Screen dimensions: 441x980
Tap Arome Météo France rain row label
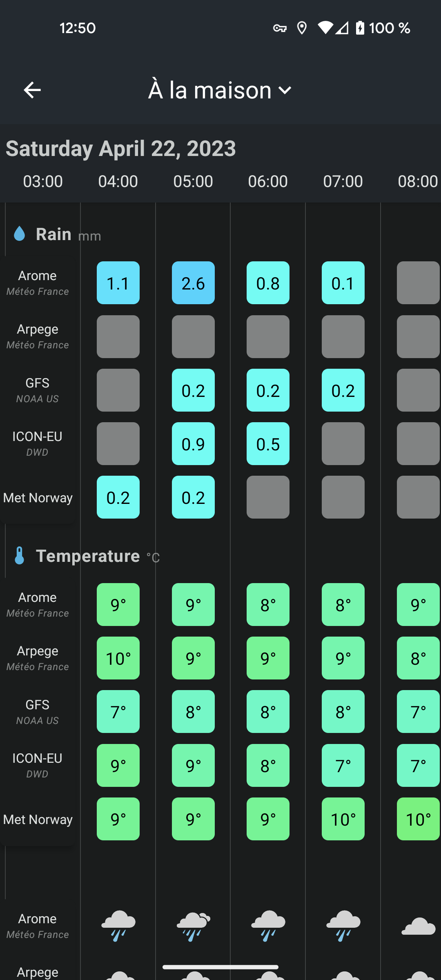[x=38, y=283]
